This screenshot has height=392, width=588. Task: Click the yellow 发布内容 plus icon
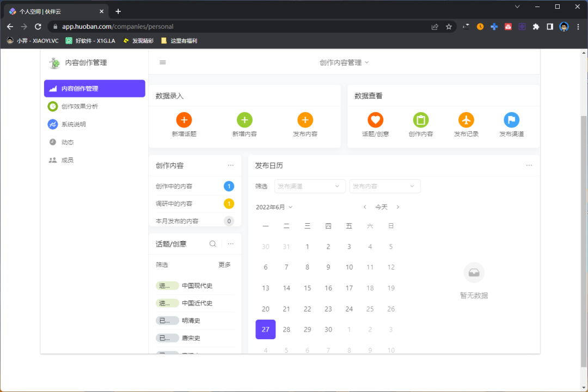[x=305, y=119]
